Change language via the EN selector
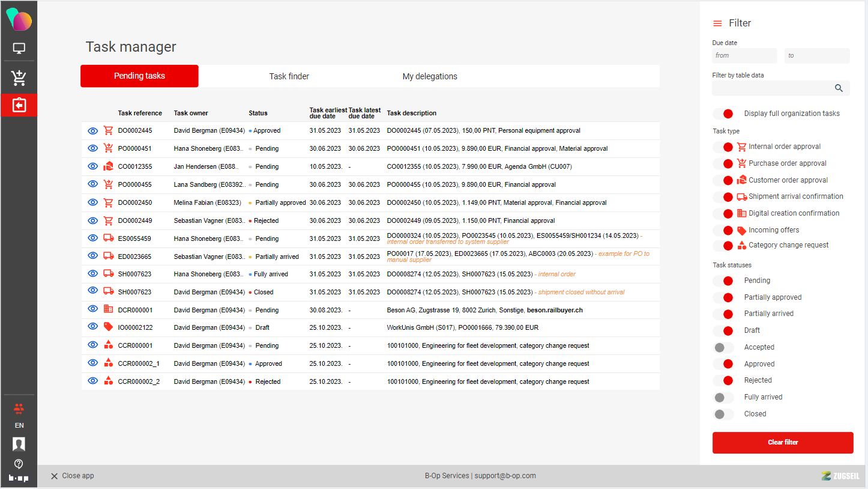The height and width of the screenshot is (489, 868). click(x=19, y=425)
